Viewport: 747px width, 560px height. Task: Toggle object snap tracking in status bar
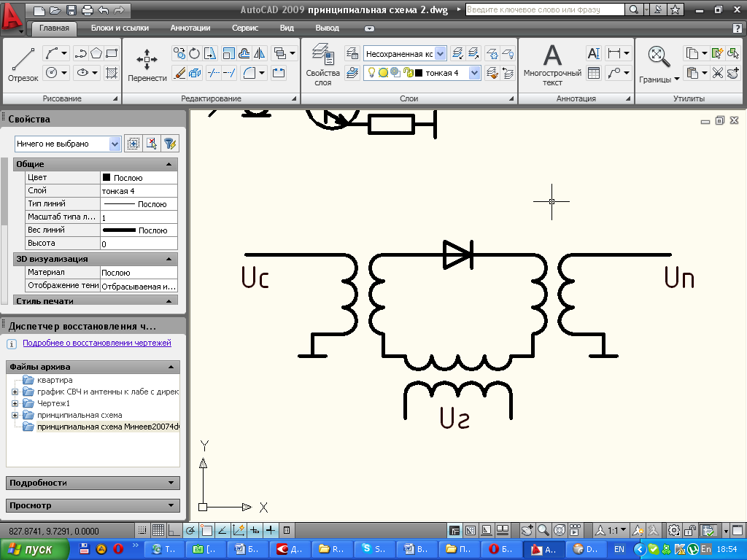[222, 530]
